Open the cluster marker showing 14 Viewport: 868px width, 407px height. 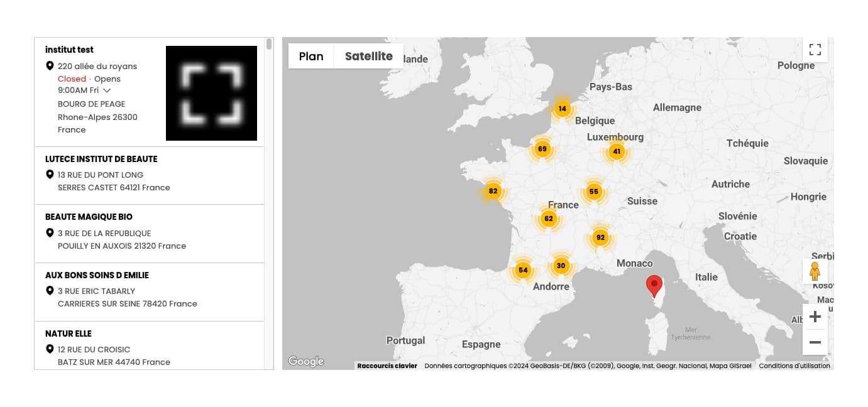[x=562, y=109]
